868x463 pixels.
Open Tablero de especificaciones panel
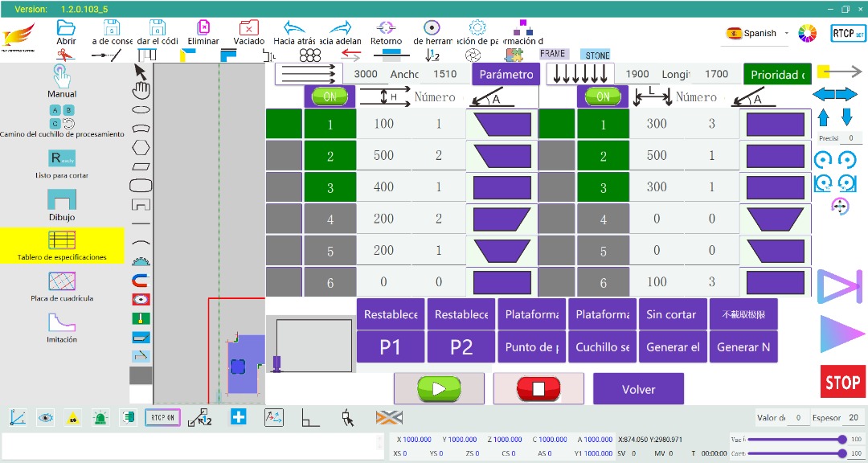point(62,245)
